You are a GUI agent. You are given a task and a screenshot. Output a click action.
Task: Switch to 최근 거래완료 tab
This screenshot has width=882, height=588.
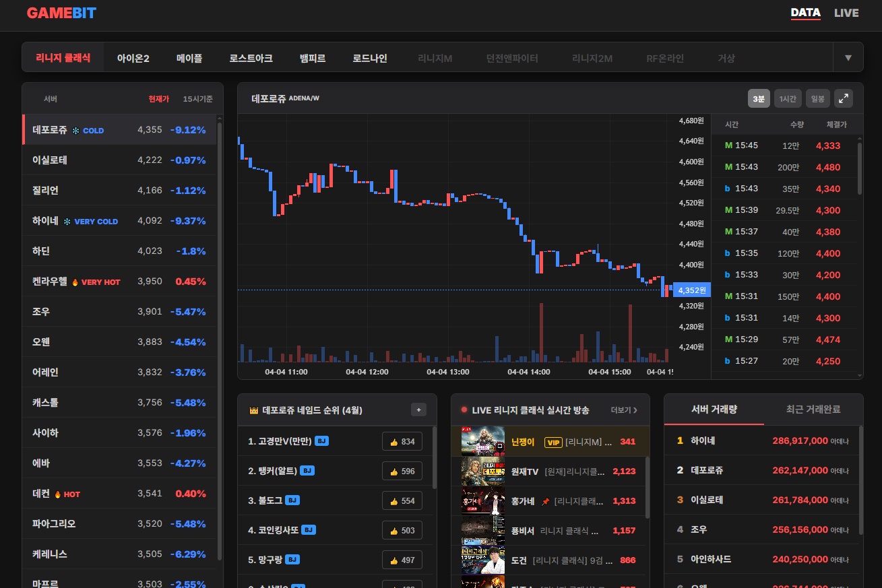(x=813, y=410)
